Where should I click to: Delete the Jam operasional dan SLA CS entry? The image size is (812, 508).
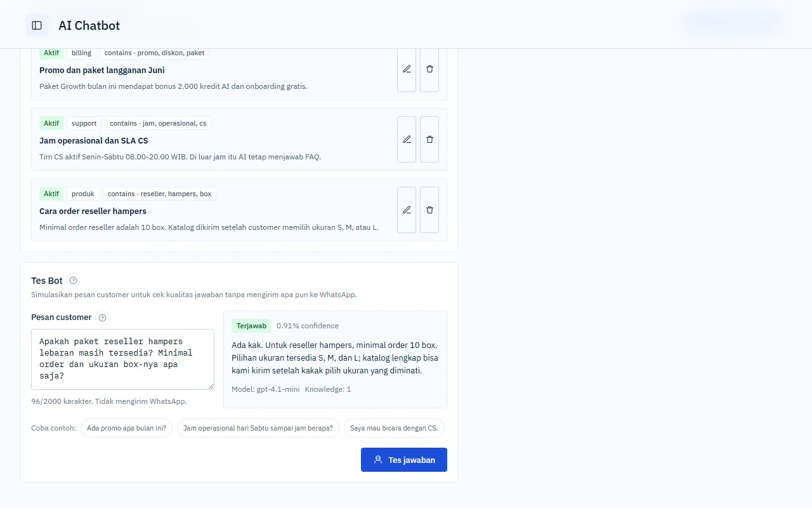pos(429,139)
